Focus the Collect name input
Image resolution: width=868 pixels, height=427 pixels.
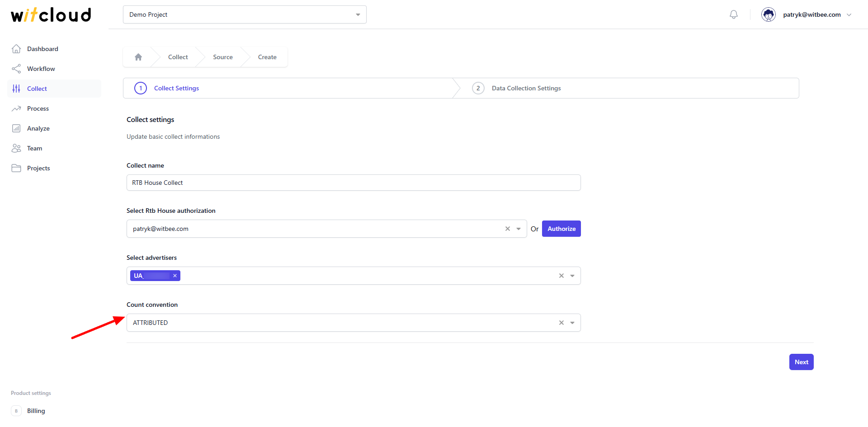coord(354,183)
